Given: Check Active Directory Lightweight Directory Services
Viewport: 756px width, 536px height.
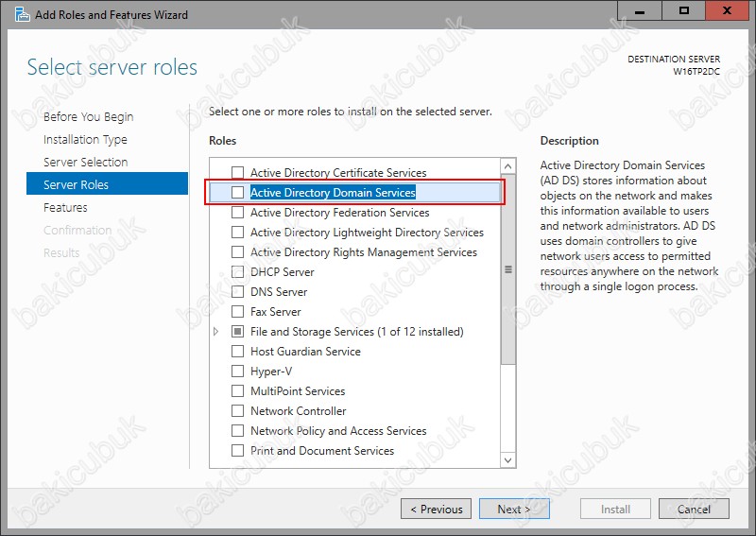Looking at the screenshot, I should [238, 232].
